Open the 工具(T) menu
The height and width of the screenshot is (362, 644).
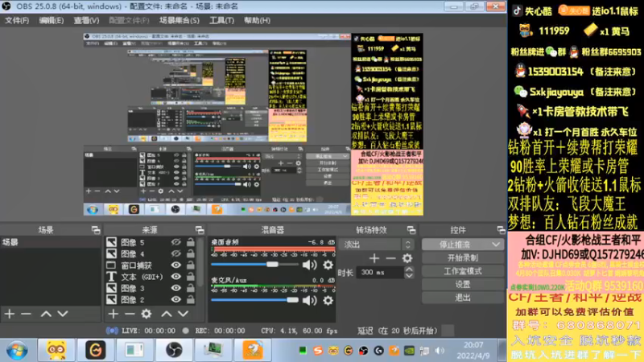coord(221,20)
